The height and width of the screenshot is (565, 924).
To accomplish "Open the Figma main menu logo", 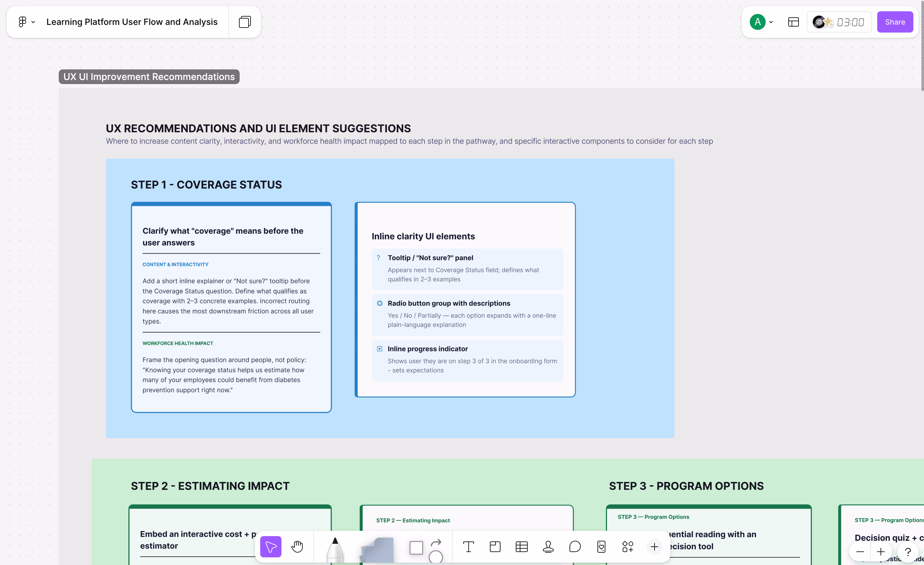I will pyautogui.click(x=22, y=22).
